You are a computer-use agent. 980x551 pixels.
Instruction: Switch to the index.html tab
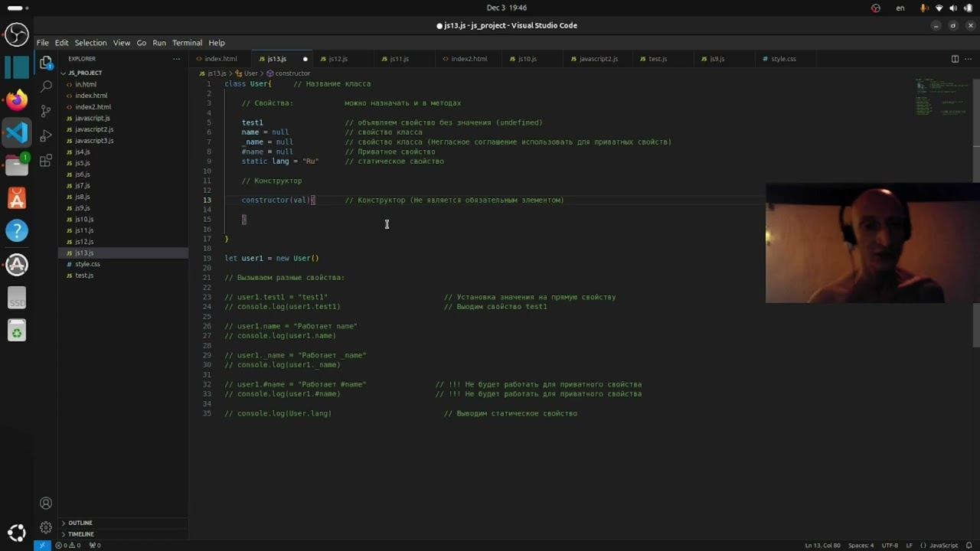pyautogui.click(x=220, y=59)
